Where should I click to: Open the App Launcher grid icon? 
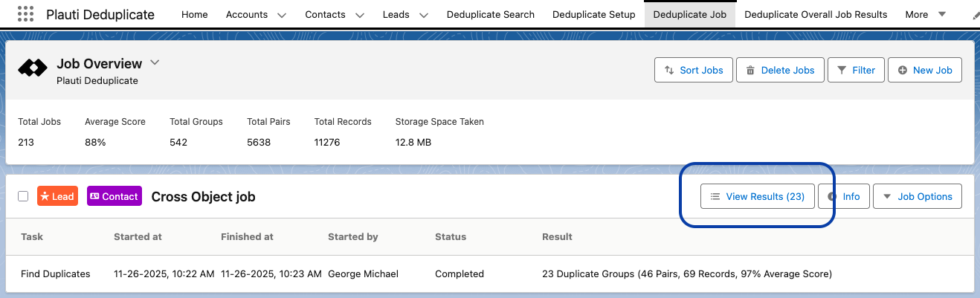tap(25, 14)
